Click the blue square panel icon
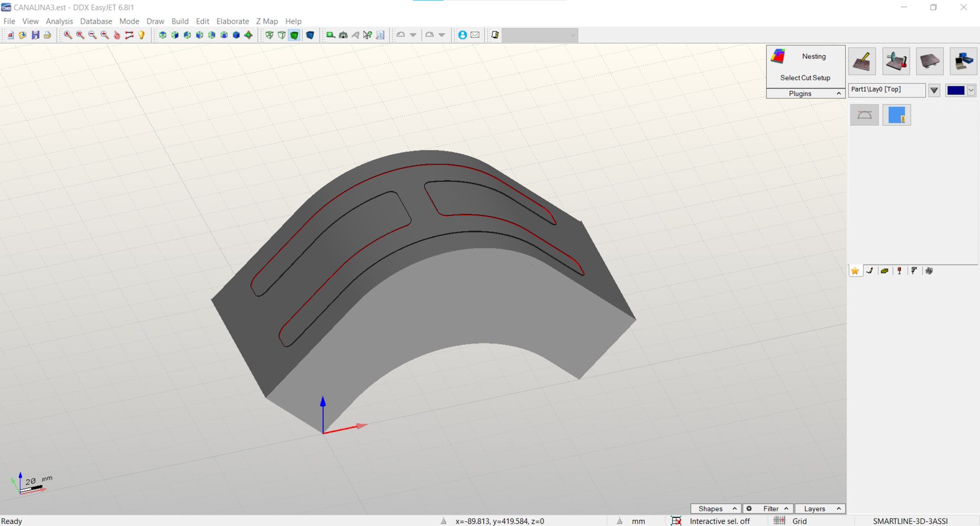 click(896, 115)
